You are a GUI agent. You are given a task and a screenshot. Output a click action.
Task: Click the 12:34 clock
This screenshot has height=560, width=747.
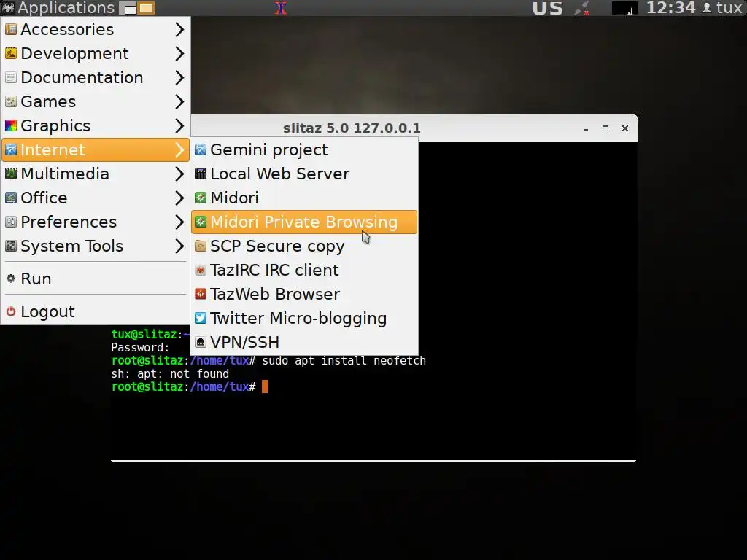[x=670, y=8]
